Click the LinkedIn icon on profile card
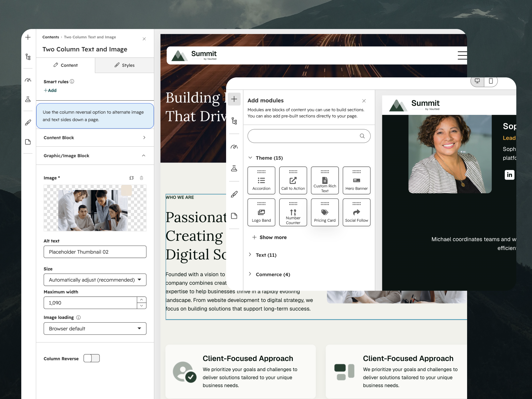532x399 pixels. 509,175
